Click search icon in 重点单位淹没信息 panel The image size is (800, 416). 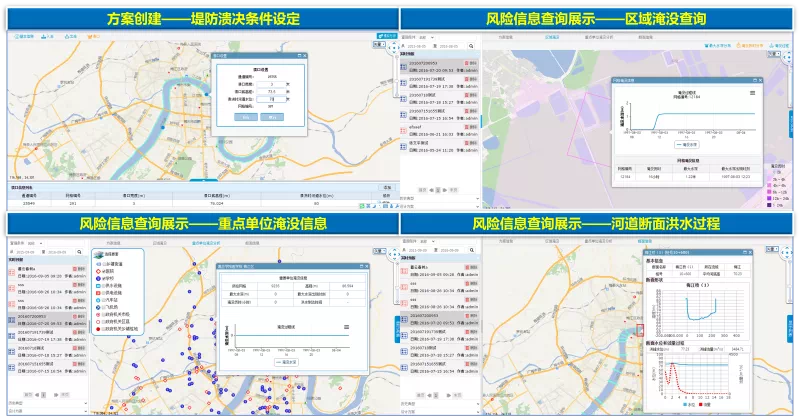[x=79, y=252]
